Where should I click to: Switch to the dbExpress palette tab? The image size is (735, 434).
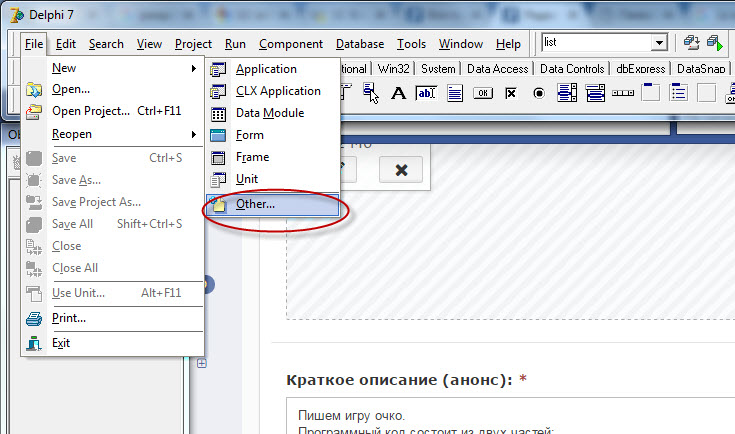(641, 69)
